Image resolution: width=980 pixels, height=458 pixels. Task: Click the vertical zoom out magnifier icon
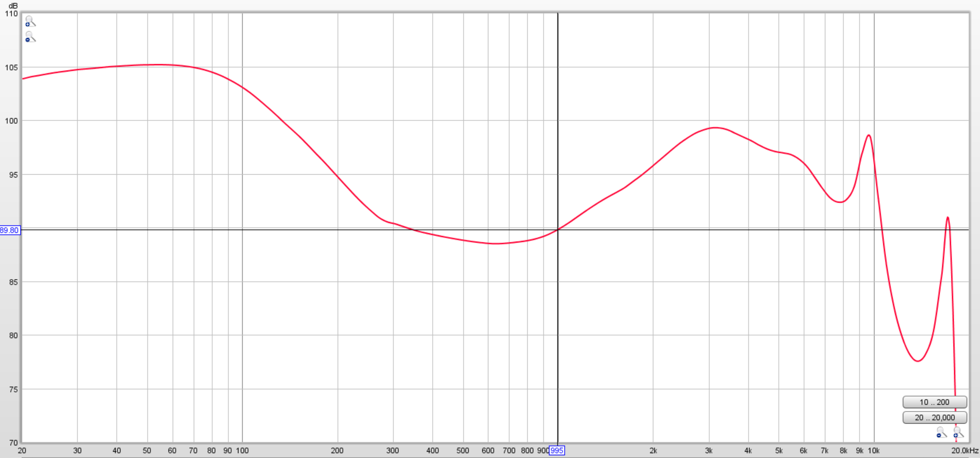pyautogui.click(x=30, y=37)
